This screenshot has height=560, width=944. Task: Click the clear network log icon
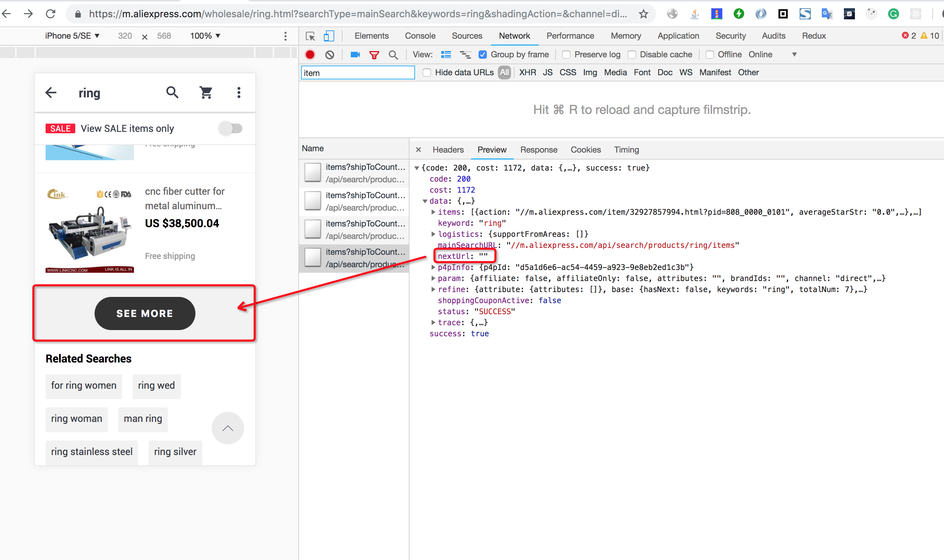tap(329, 55)
